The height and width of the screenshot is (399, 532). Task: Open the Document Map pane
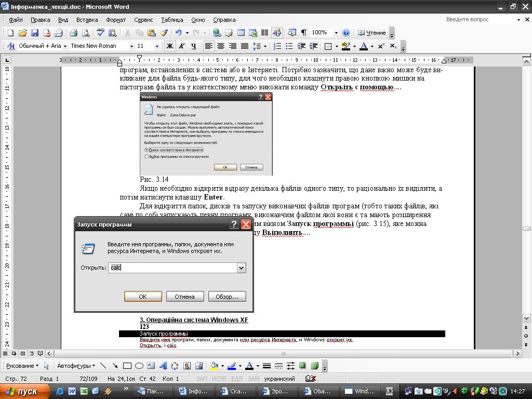click(x=291, y=33)
